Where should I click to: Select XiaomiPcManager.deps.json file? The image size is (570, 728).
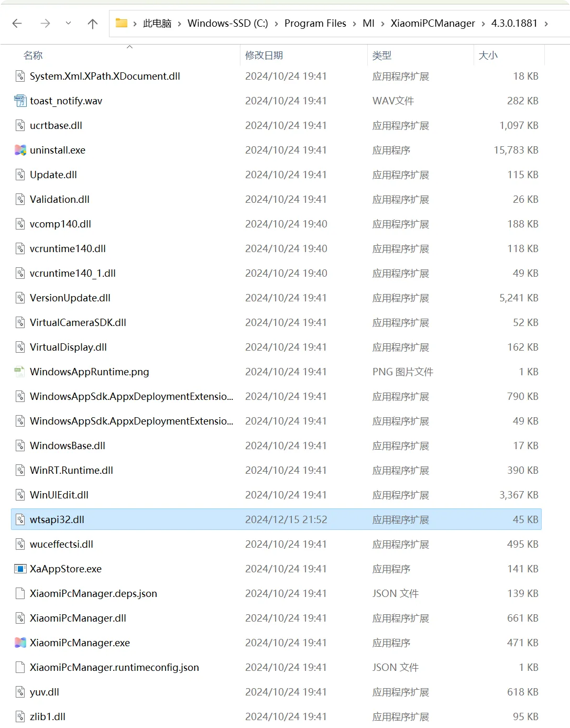click(x=93, y=594)
